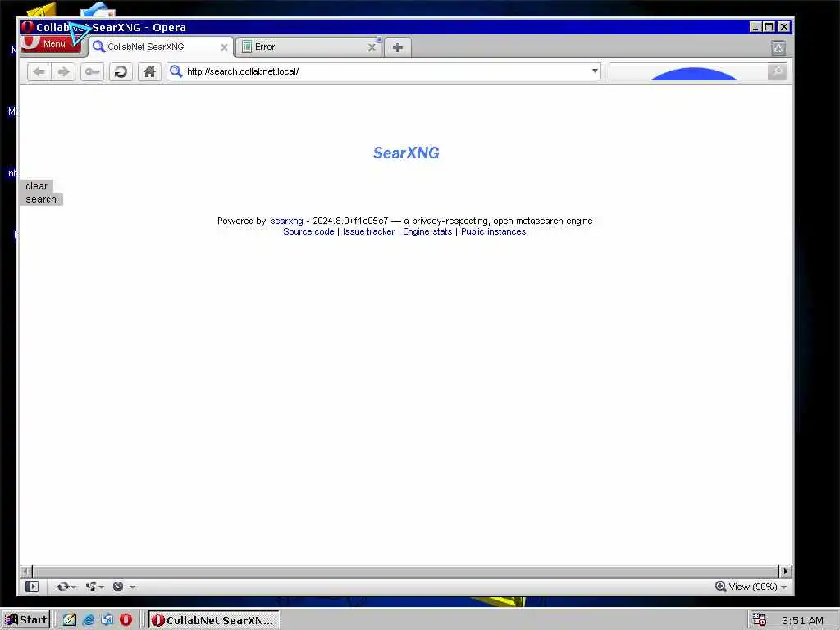Maximize the Opera window
Image resolution: width=840 pixels, height=630 pixels.
[x=769, y=27]
